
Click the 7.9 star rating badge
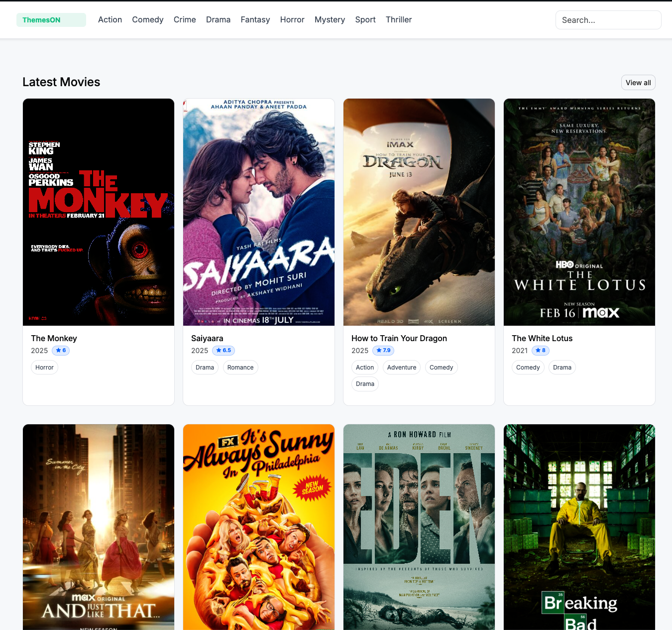pos(383,351)
